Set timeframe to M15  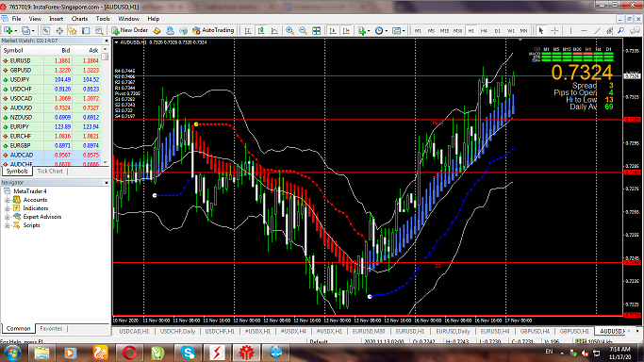pyautogui.click(x=444, y=31)
